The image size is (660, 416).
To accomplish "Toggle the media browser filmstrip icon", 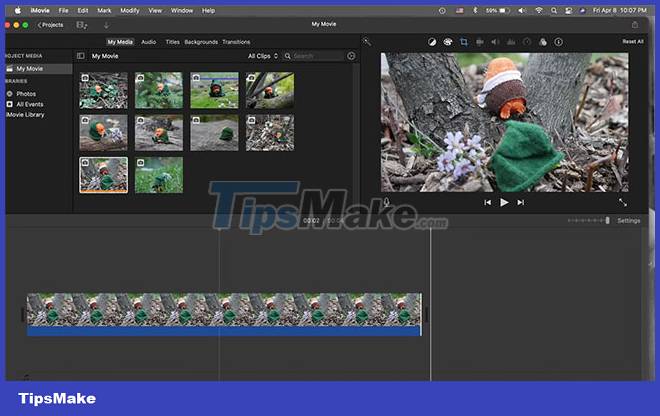I will pyautogui.click(x=82, y=25).
